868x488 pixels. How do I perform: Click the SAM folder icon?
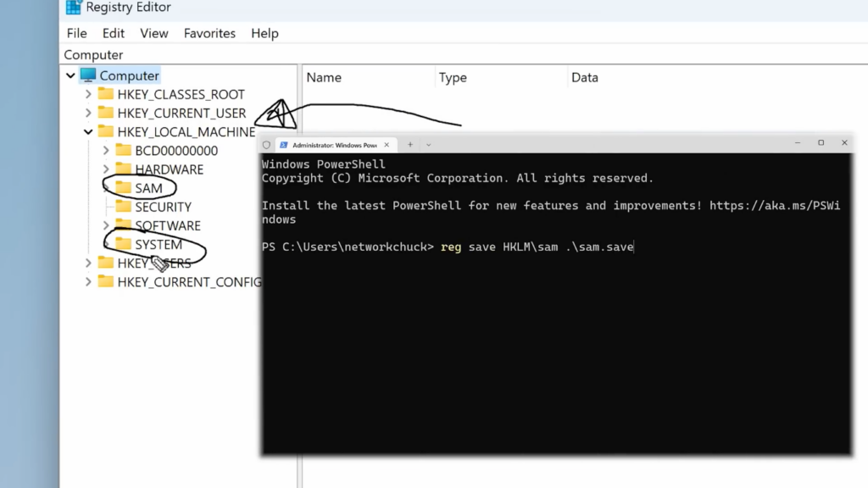click(x=124, y=187)
